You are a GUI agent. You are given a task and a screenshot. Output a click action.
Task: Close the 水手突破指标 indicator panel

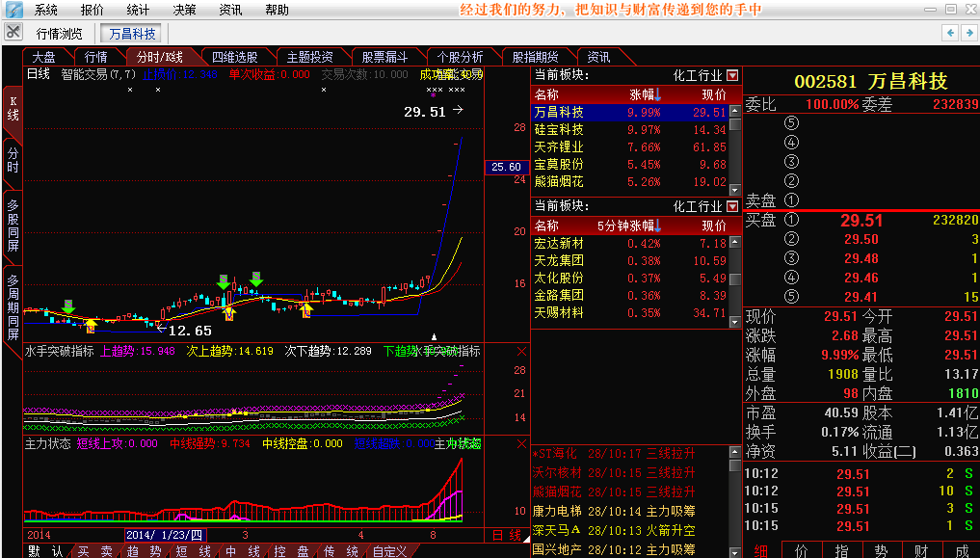[x=521, y=352]
